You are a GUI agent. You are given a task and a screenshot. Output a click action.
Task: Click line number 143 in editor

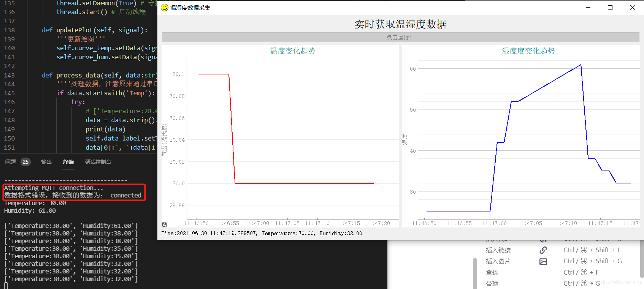(x=9, y=75)
